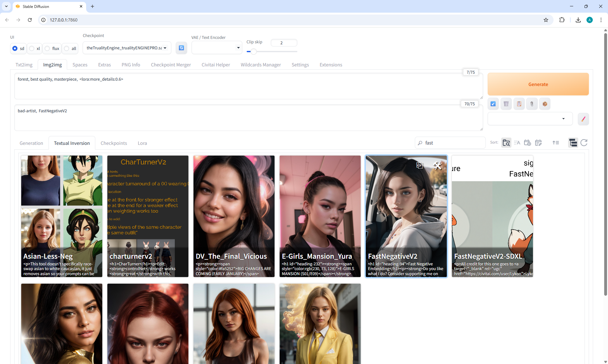
Task: Toggle directory tree view icon
Action: pos(573,143)
